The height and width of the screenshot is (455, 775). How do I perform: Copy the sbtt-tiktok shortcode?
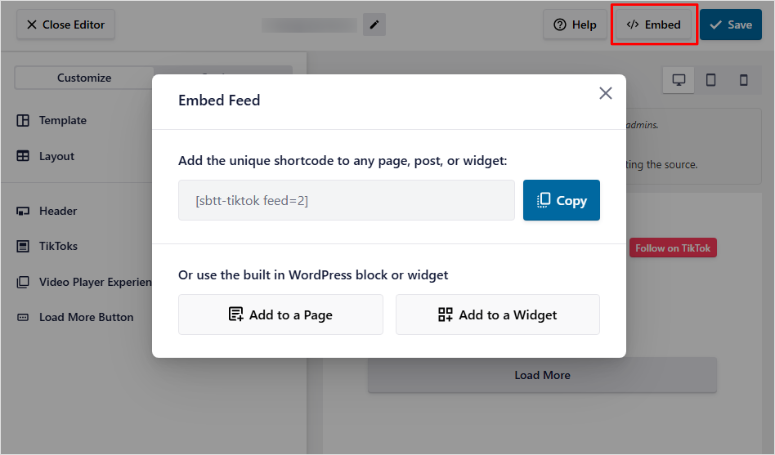pyautogui.click(x=561, y=200)
